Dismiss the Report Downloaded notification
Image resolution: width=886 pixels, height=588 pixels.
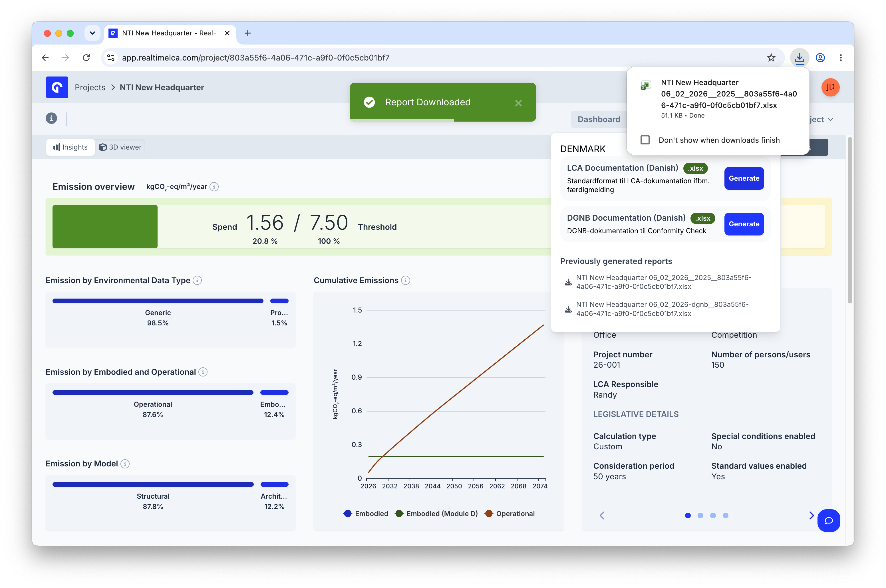pos(518,103)
